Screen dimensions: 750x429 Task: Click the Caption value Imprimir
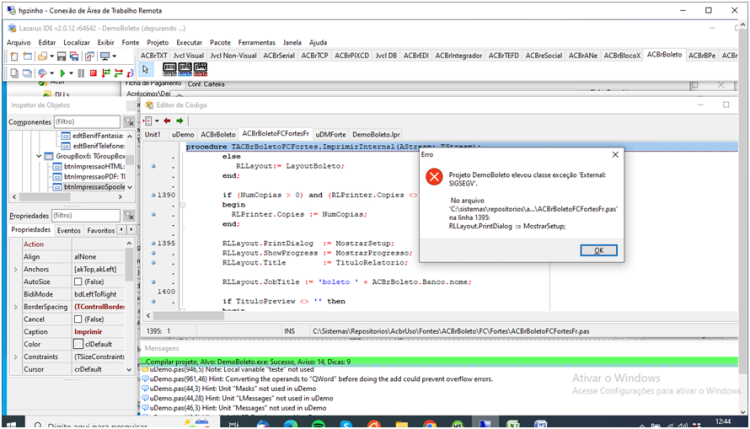click(x=88, y=332)
